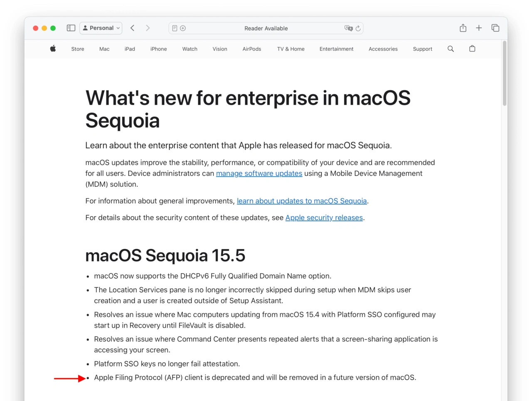Go to the Support section
The image size is (532, 401).
[x=422, y=49]
